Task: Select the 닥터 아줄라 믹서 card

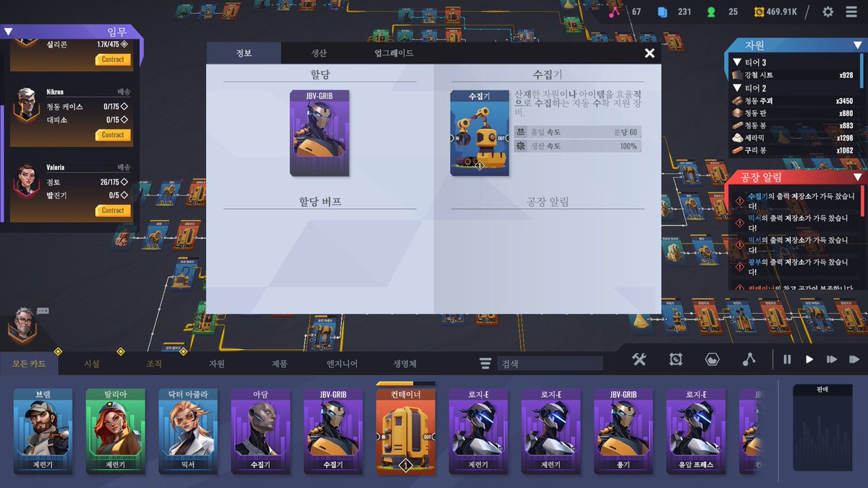Action: click(188, 432)
